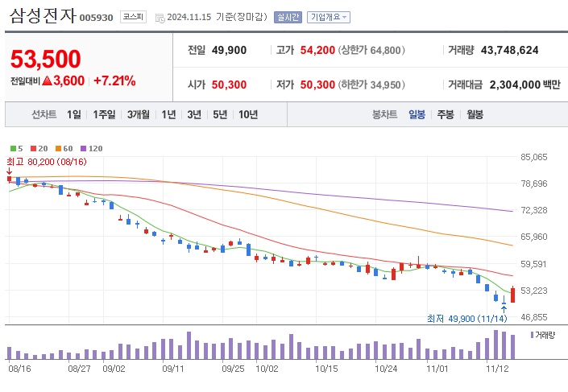Open the 기업개요 dropdown
This screenshot has height=392, width=568.
(x=329, y=17)
